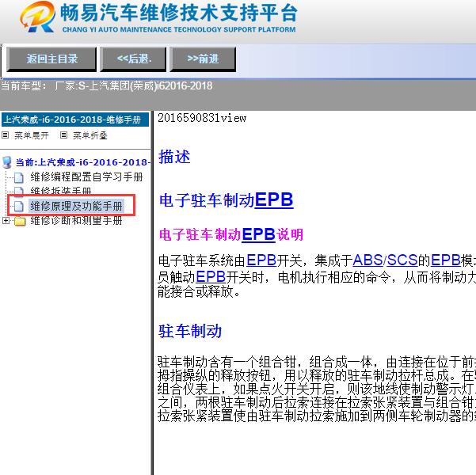Click the sidebar splitter bar

pyautogui.click(x=152, y=293)
